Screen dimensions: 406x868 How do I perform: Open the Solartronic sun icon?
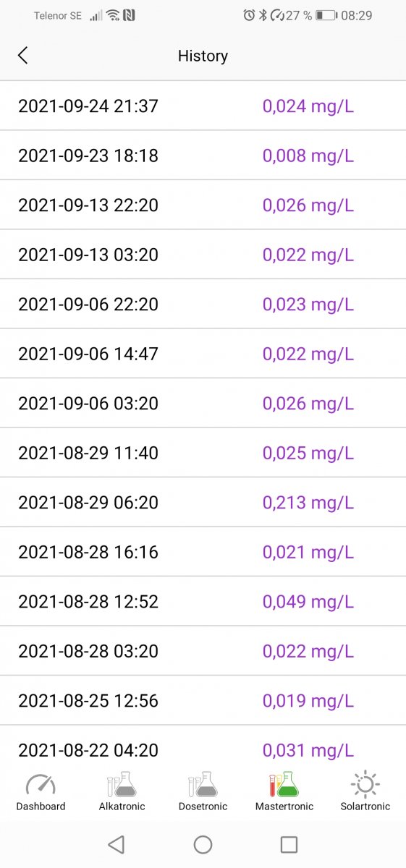365,784
